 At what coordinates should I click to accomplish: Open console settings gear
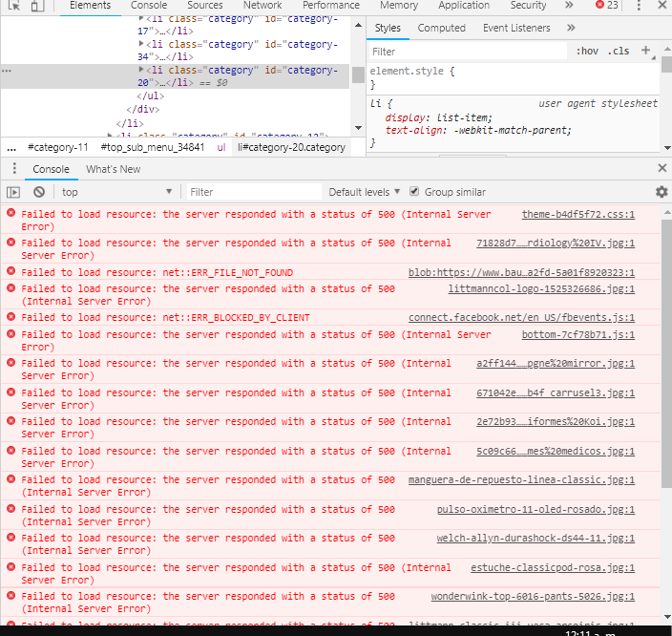[x=661, y=192]
